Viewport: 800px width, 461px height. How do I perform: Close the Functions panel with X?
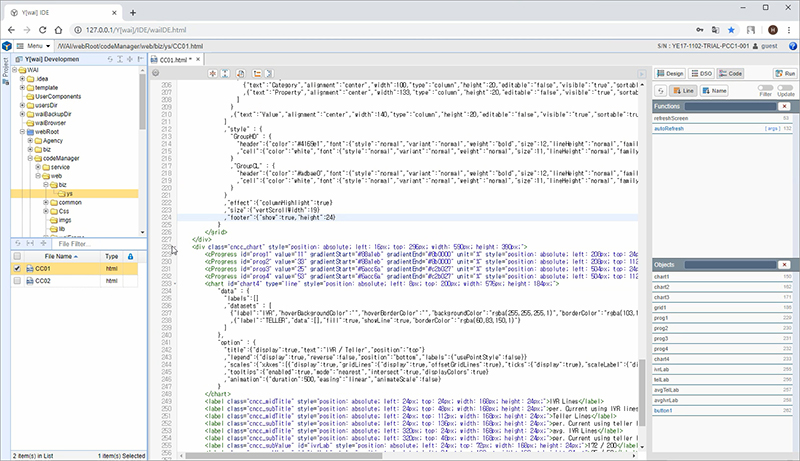785,106
